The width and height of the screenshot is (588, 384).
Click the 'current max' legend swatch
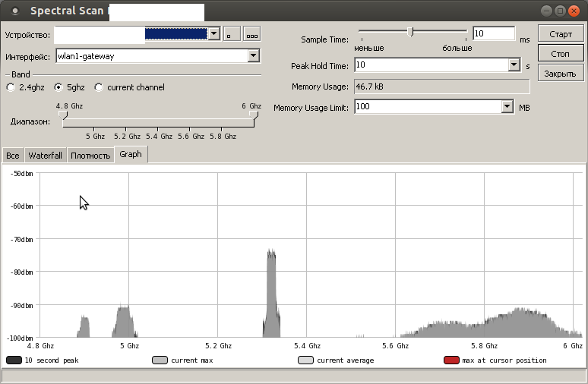(x=160, y=360)
